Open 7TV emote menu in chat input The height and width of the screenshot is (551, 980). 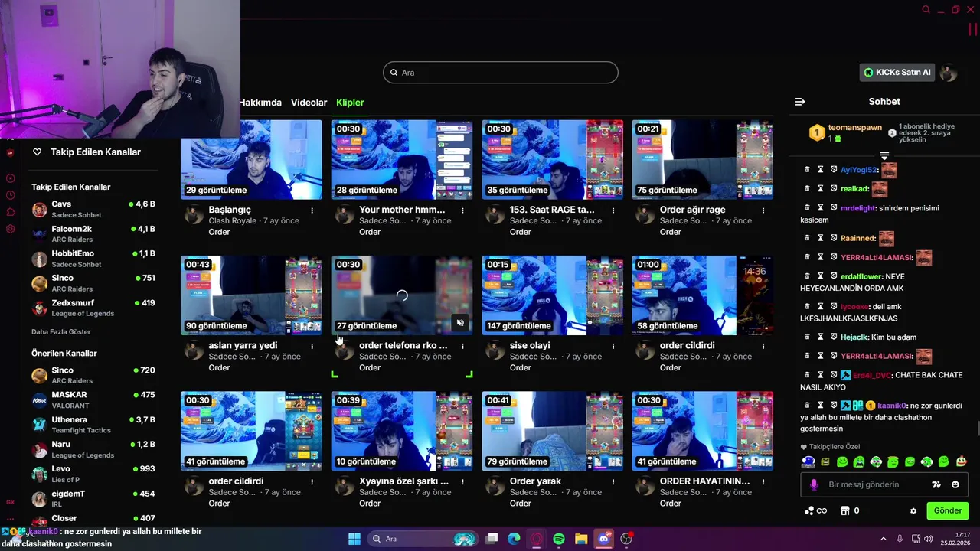coord(936,484)
